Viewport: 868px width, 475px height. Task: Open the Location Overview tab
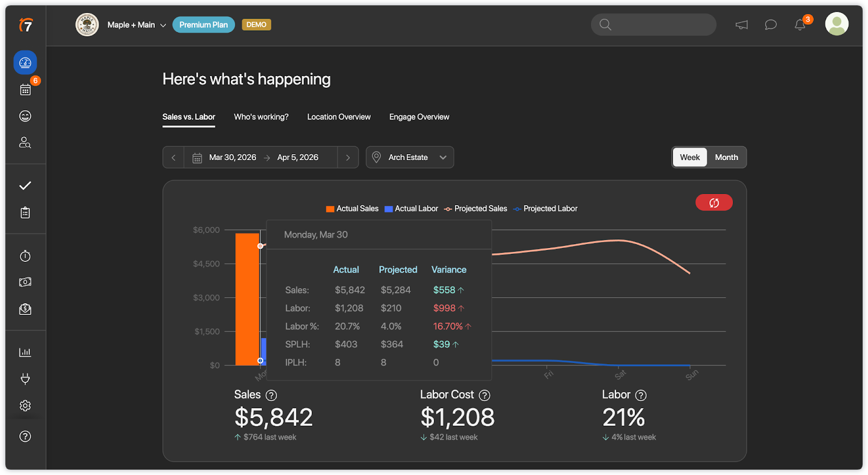point(339,117)
